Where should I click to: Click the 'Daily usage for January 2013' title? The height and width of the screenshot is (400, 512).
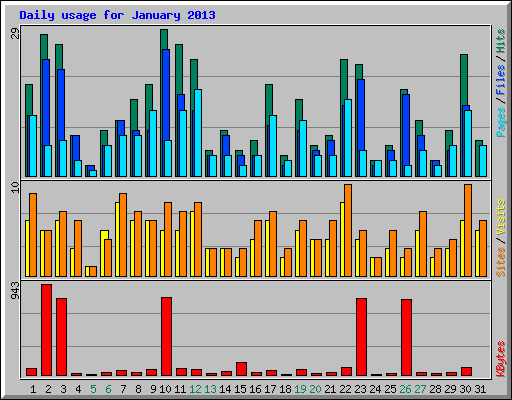[117, 15]
